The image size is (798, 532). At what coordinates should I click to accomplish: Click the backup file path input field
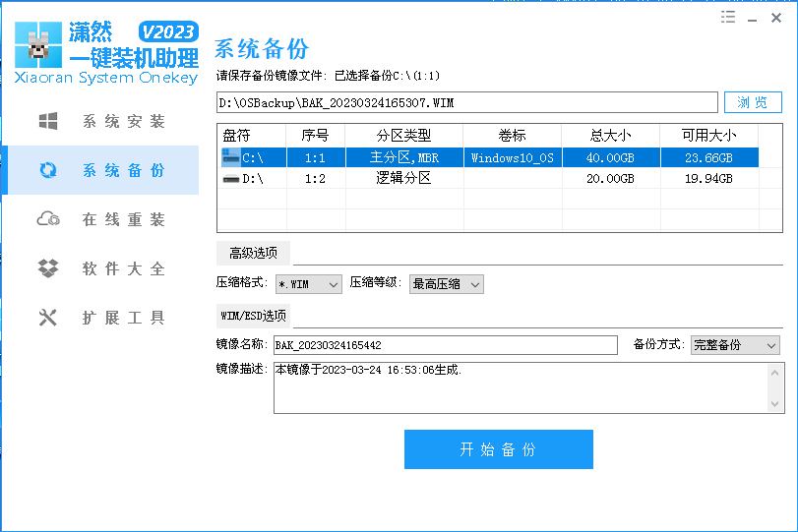point(466,102)
